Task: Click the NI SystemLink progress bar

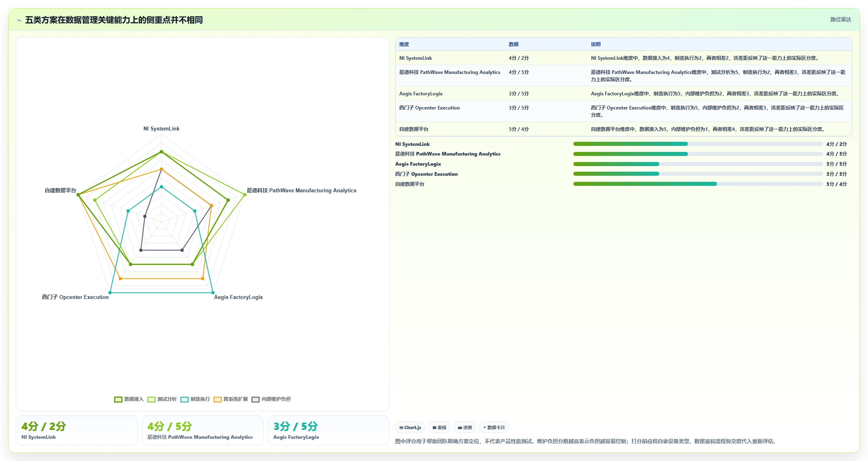Action: tap(698, 144)
